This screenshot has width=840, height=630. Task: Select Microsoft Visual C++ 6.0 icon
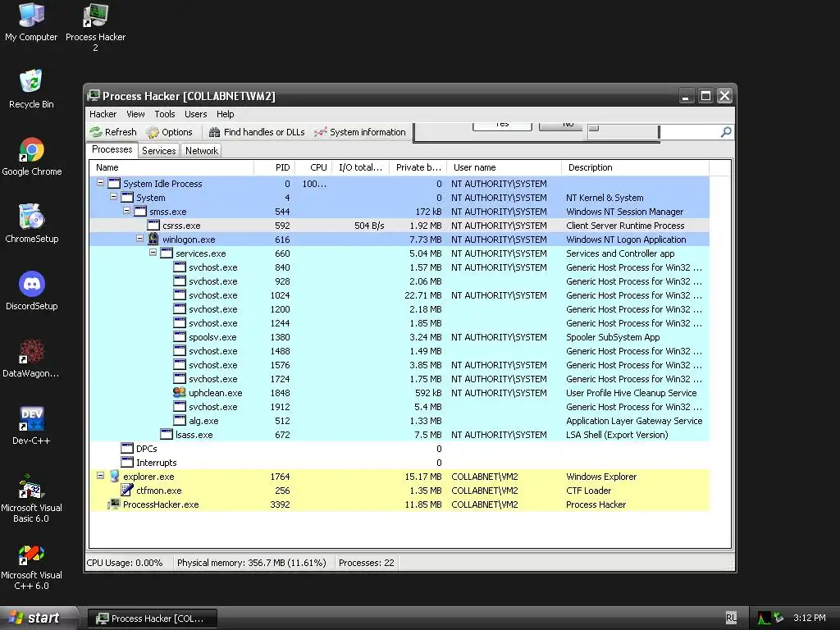click(x=31, y=568)
